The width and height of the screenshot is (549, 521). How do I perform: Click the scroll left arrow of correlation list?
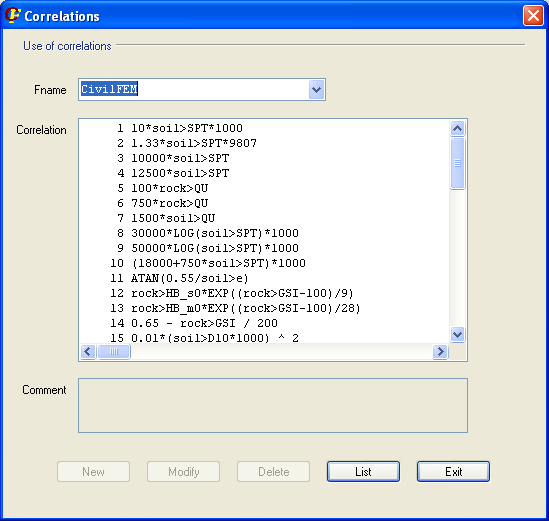click(88, 351)
